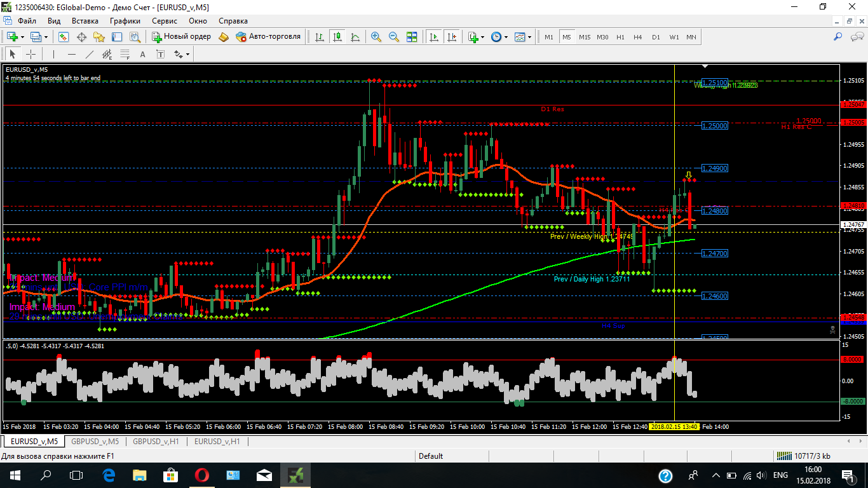Draw a vertical line tool
Image resolution: width=868 pixels, height=488 pixels.
coord(53,54)
